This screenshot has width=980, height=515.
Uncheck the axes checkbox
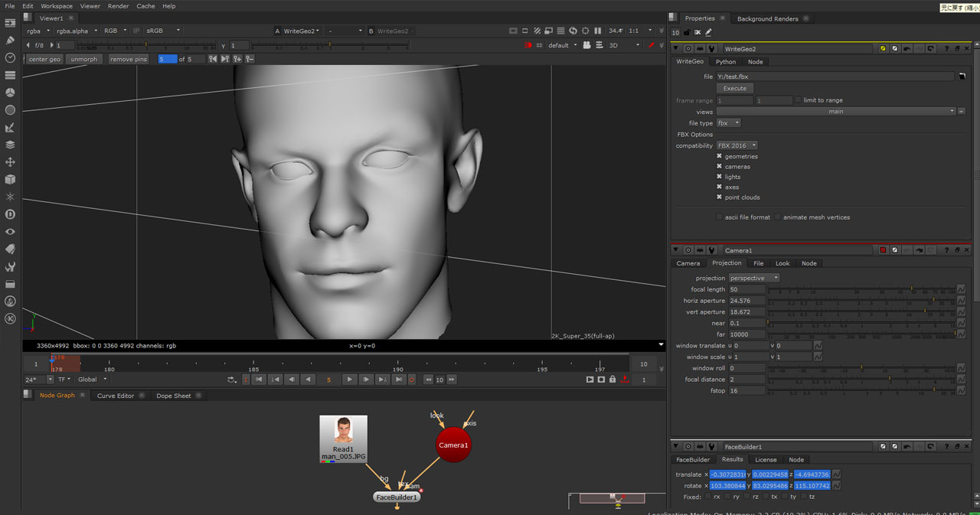pos(719,187)
